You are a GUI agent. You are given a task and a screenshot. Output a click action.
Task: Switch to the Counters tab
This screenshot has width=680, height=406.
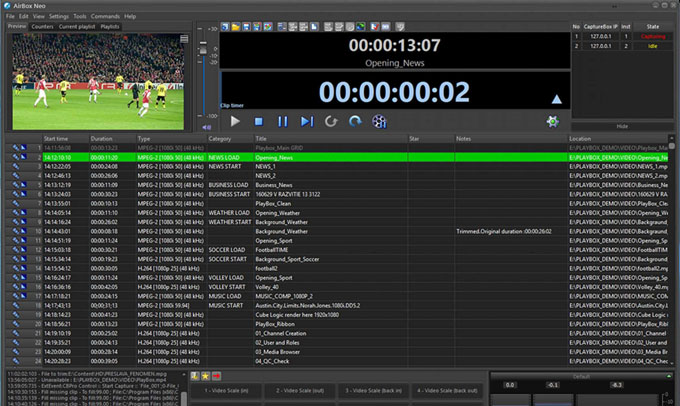point(42,27)
